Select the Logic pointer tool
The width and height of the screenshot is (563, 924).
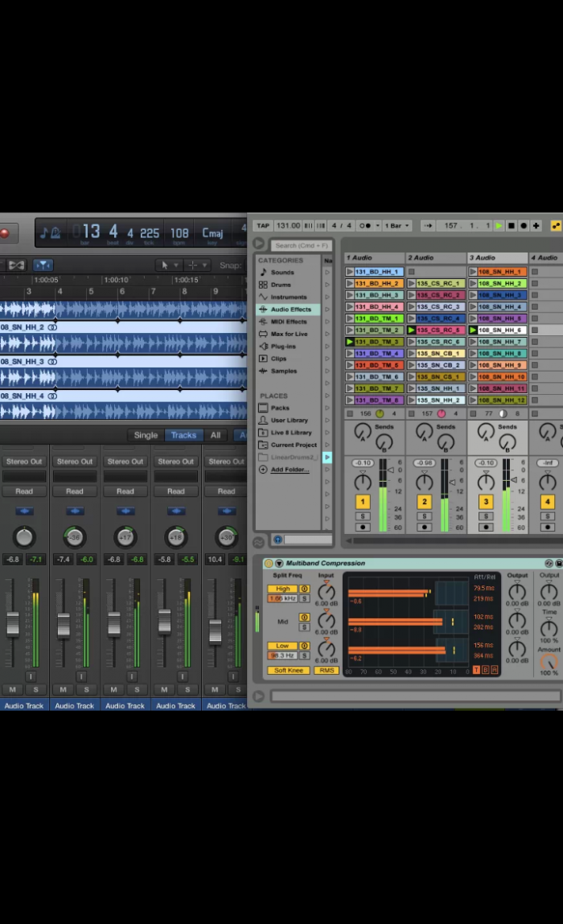pyautogui.click(x=166, y=265)
